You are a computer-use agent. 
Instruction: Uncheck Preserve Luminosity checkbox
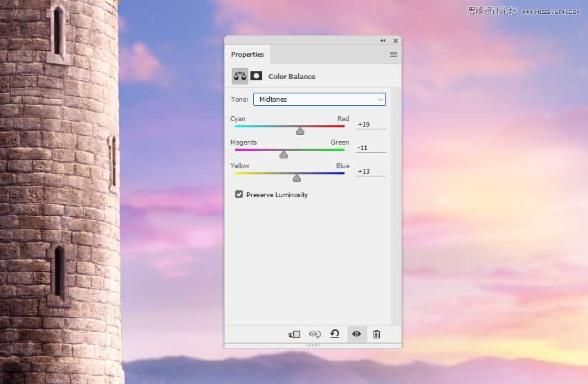pos(239,194)
